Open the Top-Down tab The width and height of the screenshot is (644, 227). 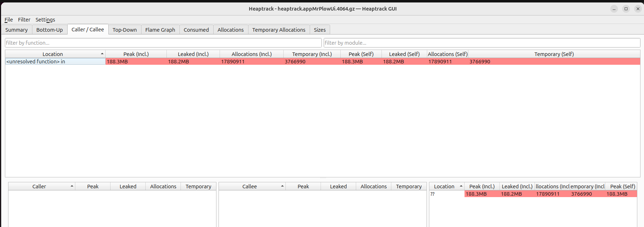pyautogui.click(x=125, y=30)
